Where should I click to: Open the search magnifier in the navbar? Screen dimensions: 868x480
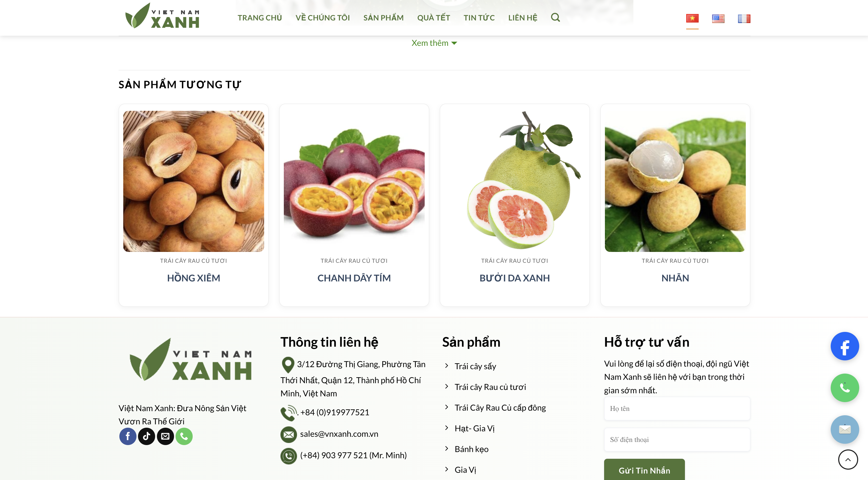[x=555, y=18]
